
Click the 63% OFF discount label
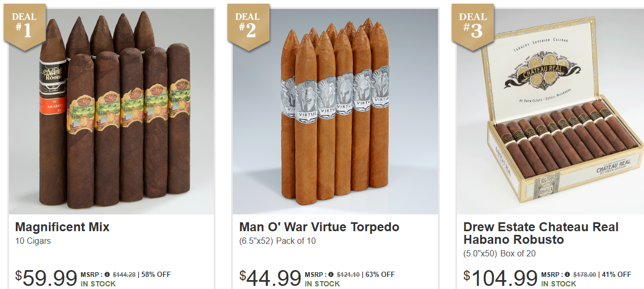click(x=380, y=274)
